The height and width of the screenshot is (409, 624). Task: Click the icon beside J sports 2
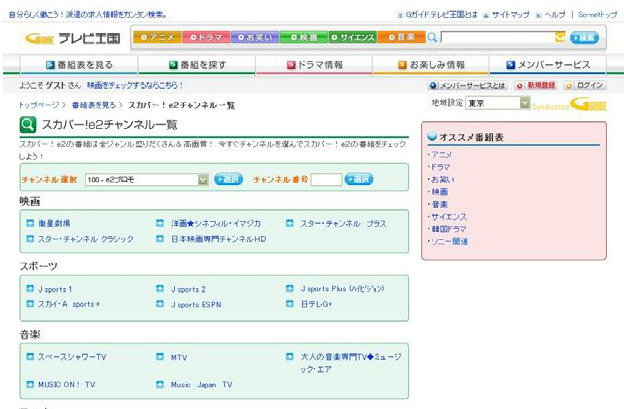pyautogui.click(x=160, y=289)
